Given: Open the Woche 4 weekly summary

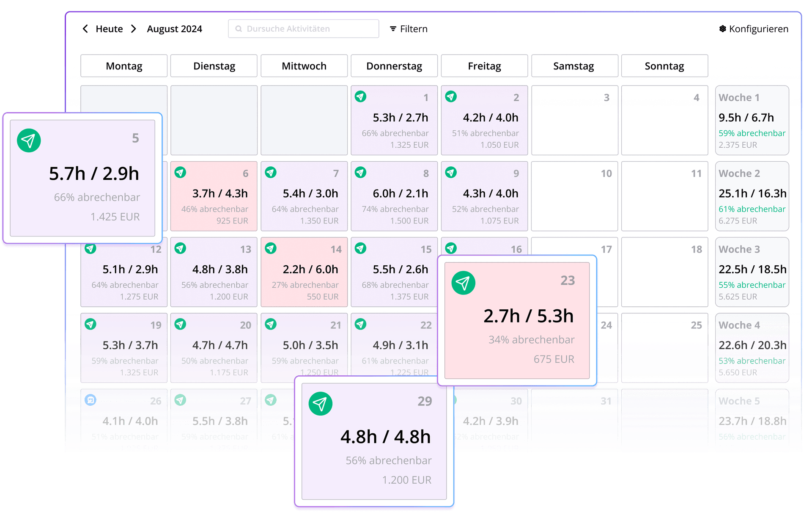Looking at the screenshot, I should click(x=752, y=348).
